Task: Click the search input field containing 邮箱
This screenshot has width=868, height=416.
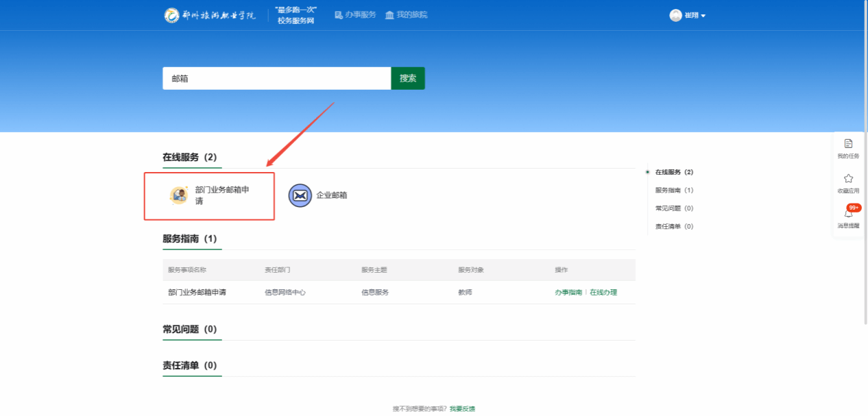Action: click(276, 78)
